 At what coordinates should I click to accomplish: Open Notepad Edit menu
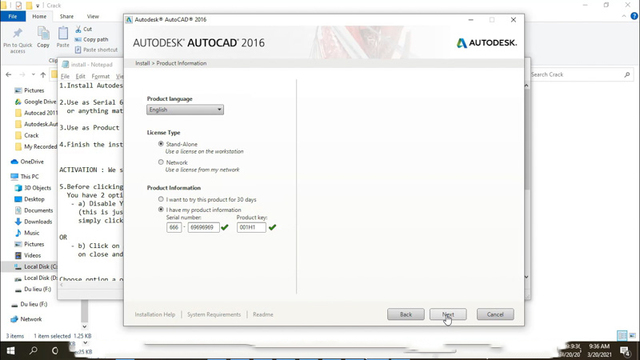point(80,76)
